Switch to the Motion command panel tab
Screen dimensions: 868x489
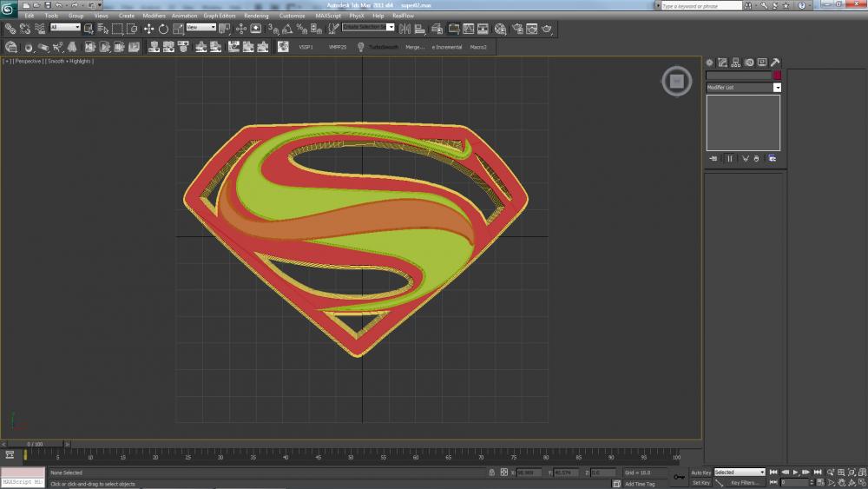tap(749, 63)
